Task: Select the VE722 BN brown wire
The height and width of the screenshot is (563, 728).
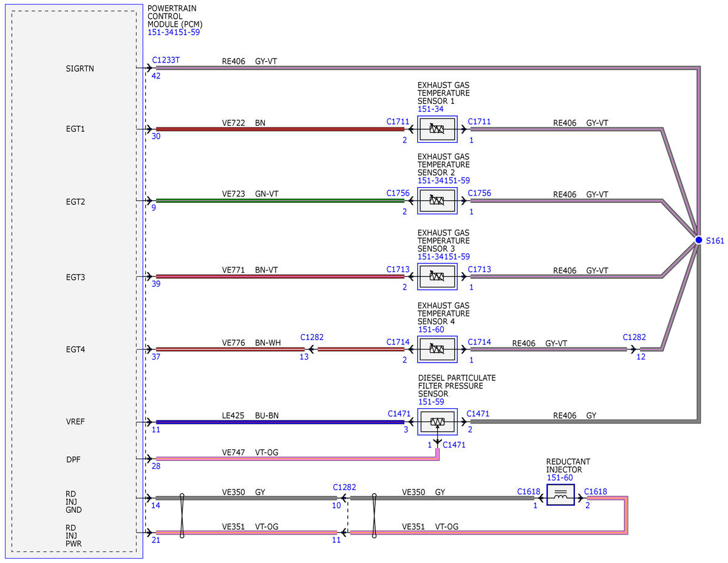Action: (x=280, y=129)
